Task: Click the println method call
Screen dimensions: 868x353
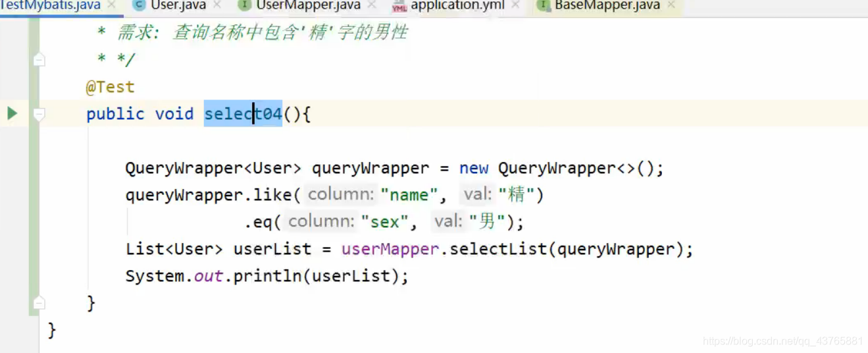Action: 267,276
